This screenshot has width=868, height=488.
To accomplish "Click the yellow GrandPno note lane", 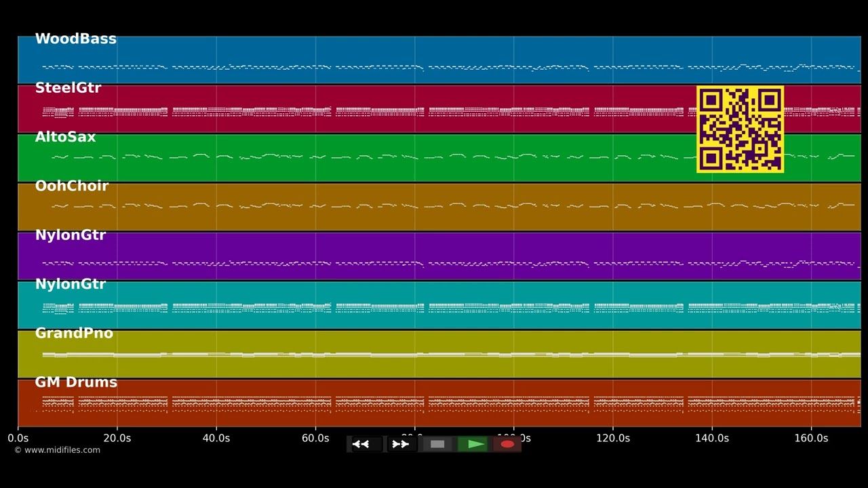I will (x=439, y=354).
